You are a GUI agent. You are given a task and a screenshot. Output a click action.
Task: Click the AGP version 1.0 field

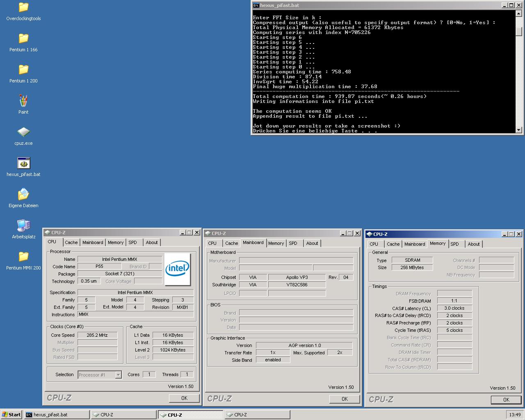304,345
